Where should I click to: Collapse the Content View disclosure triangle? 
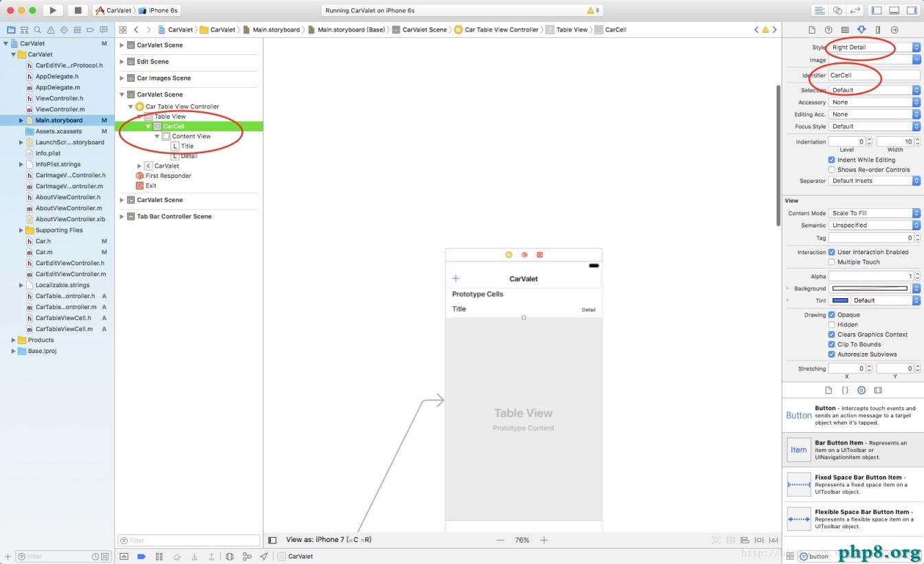point(157,136)
